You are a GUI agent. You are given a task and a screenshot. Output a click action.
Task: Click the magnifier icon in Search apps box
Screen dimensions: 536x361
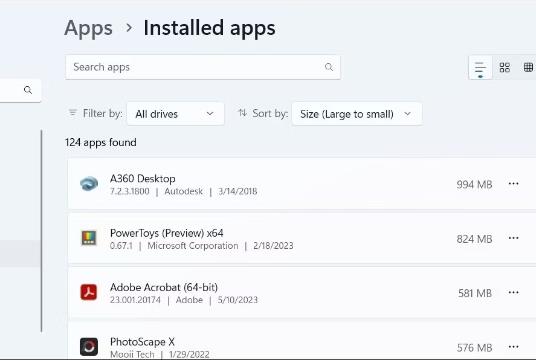[x=329, y=67]
